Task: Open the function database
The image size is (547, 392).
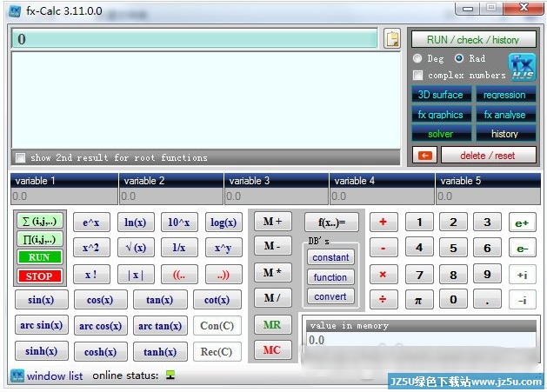Action: 330,277
